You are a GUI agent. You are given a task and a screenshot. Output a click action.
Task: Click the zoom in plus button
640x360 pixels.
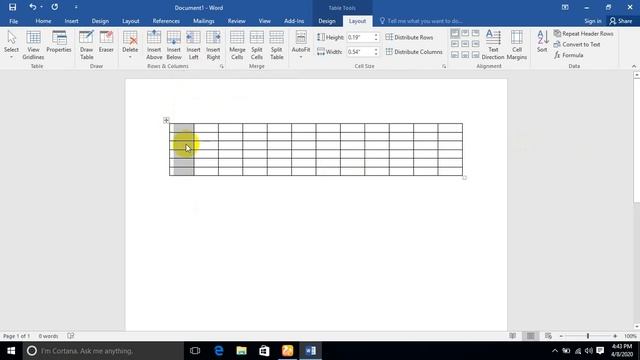tap(615, 336)
